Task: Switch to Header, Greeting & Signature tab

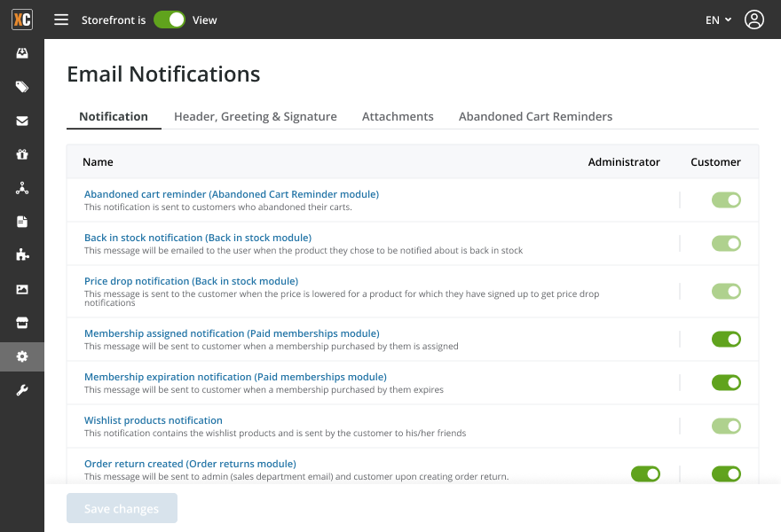Action: [256, 116]
